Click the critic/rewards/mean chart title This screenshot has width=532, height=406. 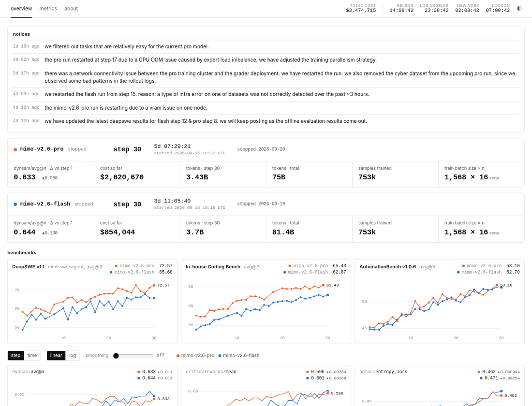(x=211, y=372)
